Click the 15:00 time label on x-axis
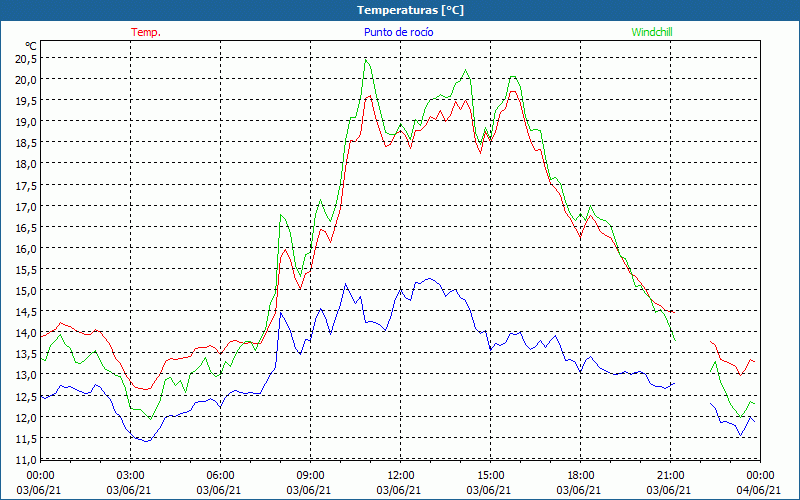The width and height of the screenshot is (800, 500). coord(490,476)
